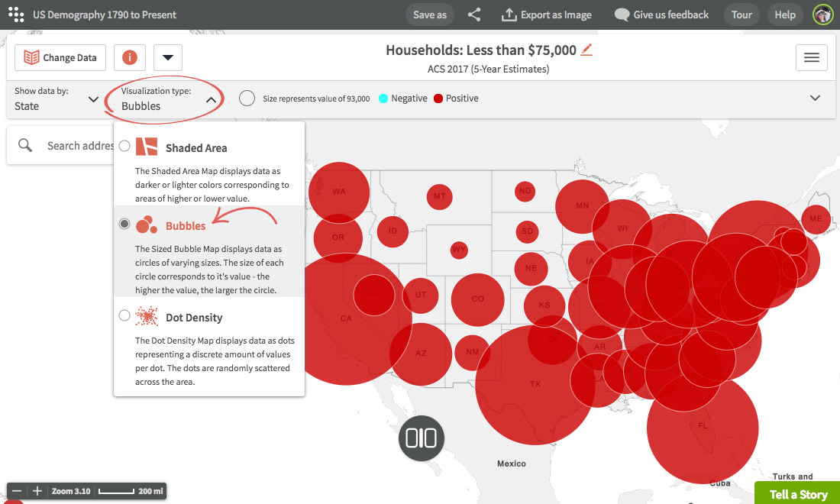Click the Households: Less than $75,000 title
The width and height of the screenshot is (840, 504).
[480, 50]
